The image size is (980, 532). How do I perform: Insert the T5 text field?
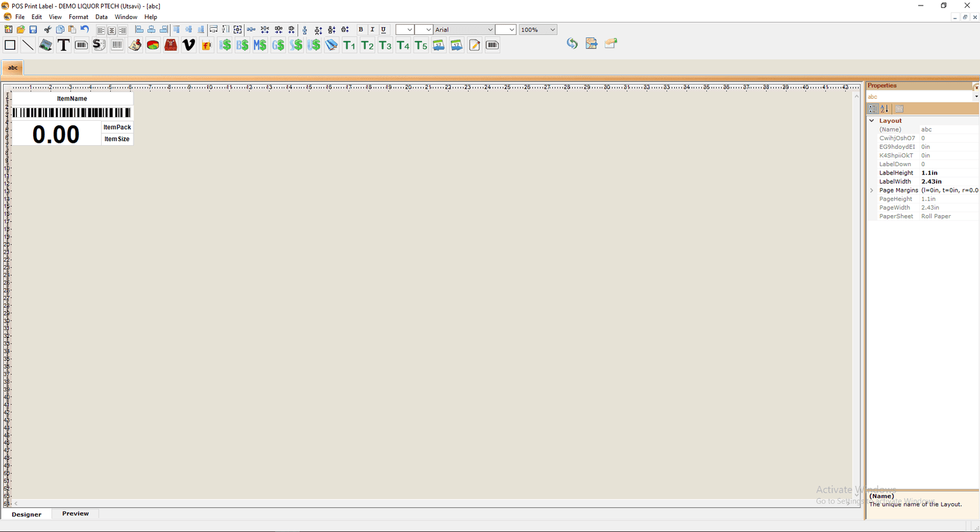coord(421,45)
